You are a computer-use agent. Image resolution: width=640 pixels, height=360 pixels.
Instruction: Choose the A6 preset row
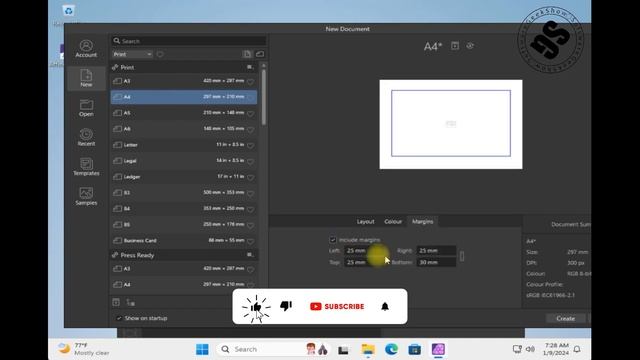[x=184, y=129]
